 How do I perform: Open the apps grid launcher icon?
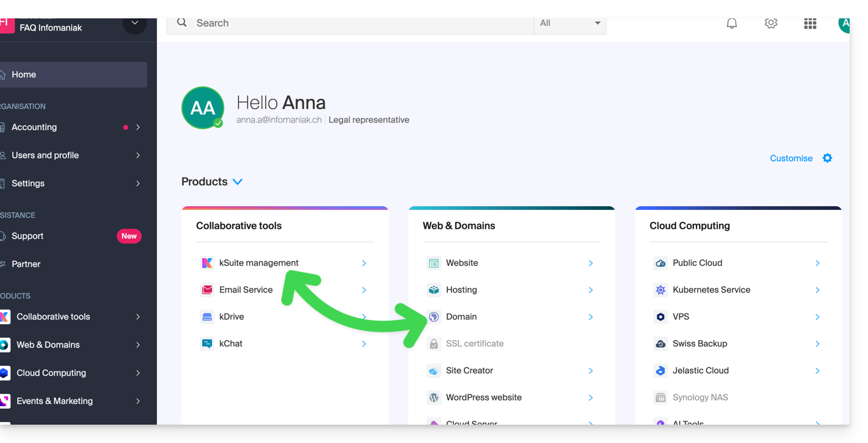tap(810, 24)
